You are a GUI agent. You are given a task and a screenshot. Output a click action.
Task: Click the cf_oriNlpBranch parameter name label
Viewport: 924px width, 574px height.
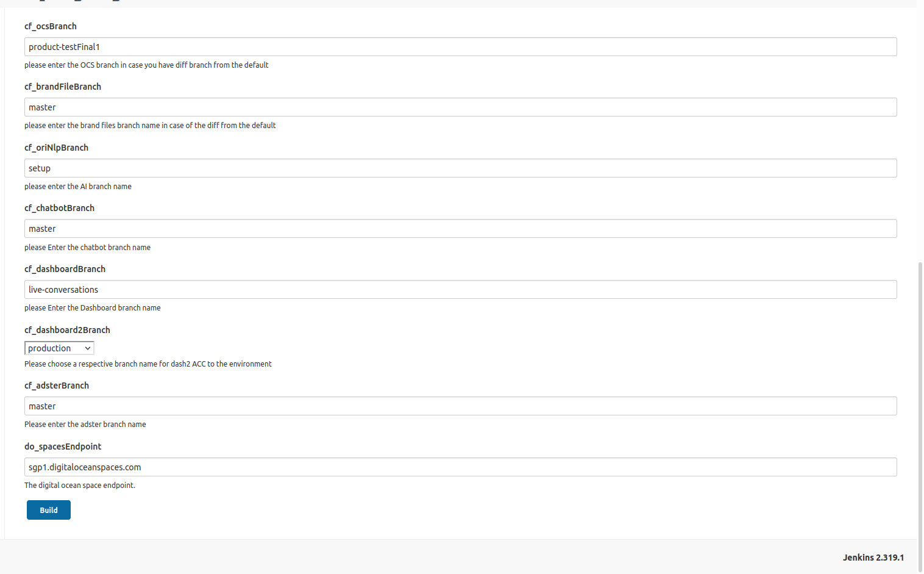tap(56, 148)
